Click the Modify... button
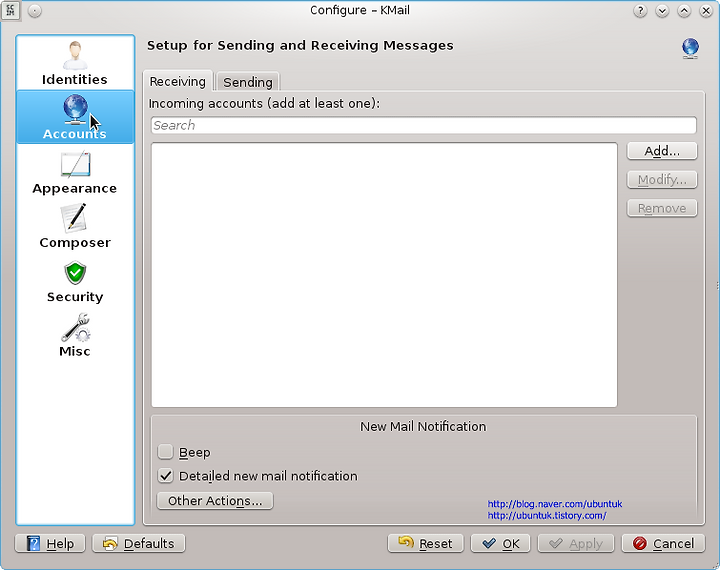The image size is (720, 570). coord(662,180)
